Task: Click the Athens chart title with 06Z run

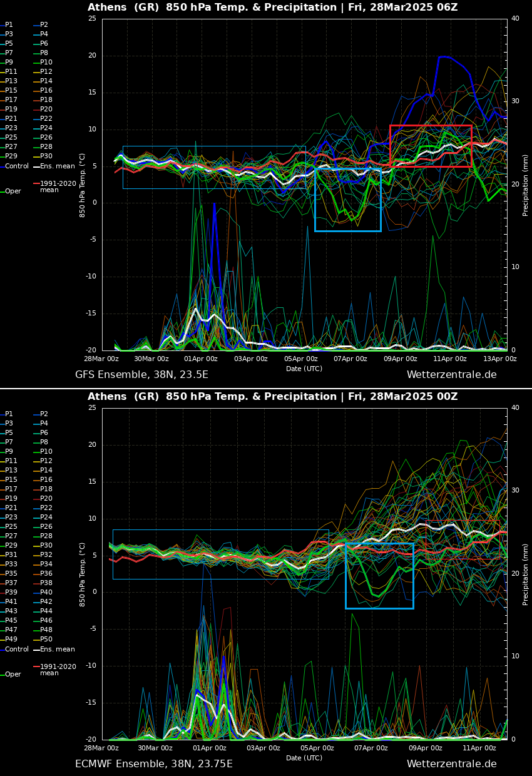Action: pos(272,8)
